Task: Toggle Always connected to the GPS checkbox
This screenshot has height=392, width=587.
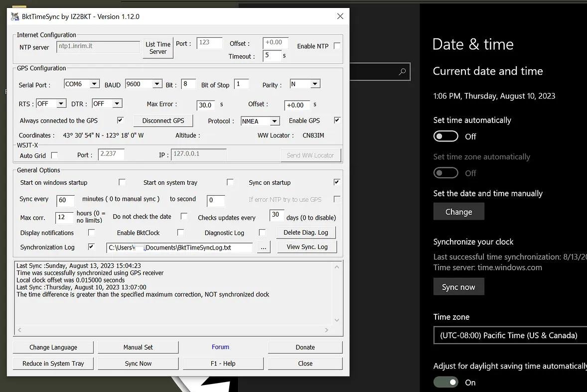Action: (120, 120)
